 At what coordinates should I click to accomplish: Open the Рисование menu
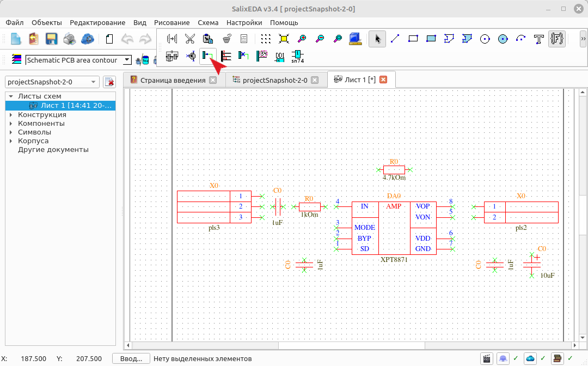171,22
